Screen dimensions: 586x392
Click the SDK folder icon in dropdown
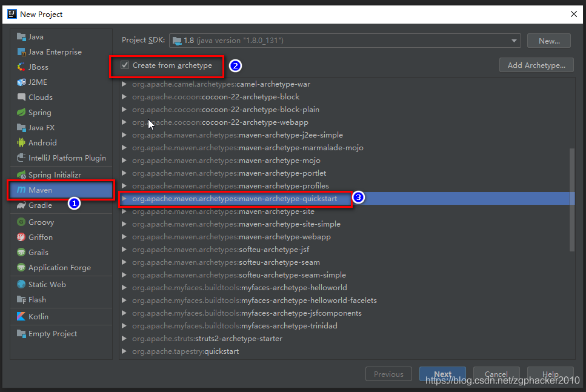177,41
